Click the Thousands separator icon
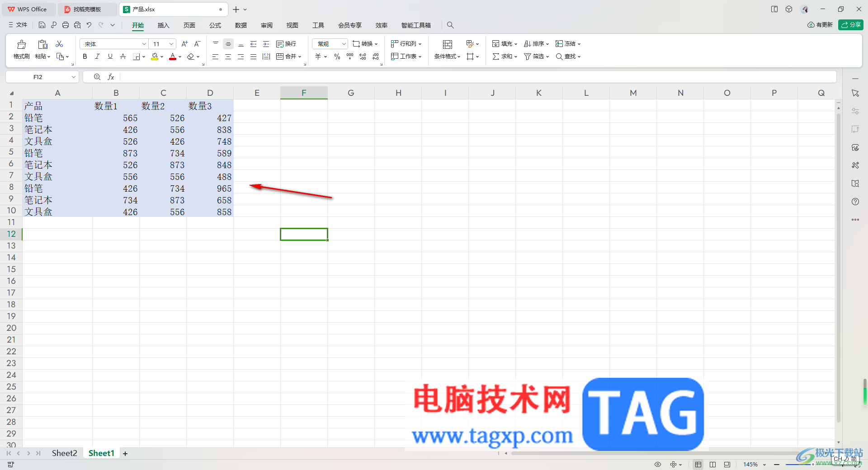 [350, 56]
